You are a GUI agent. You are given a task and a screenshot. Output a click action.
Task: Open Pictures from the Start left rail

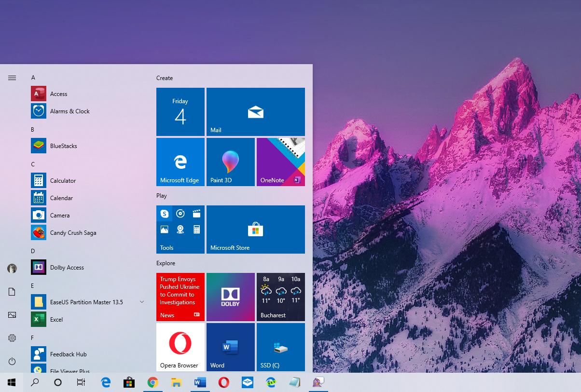(12, 315)
